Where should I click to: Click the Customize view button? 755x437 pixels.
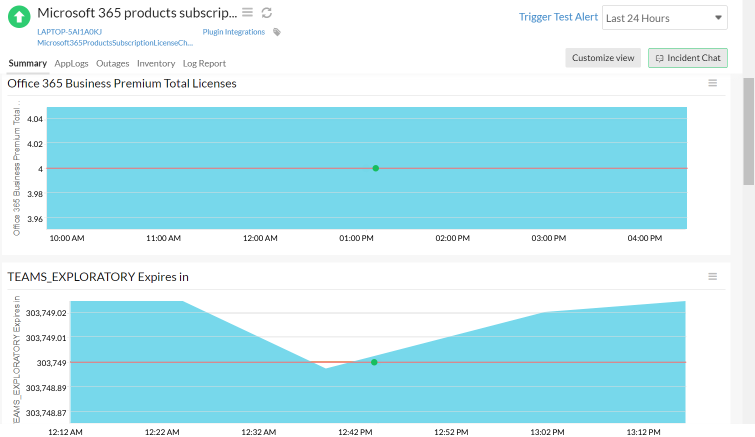pos(603,58)
